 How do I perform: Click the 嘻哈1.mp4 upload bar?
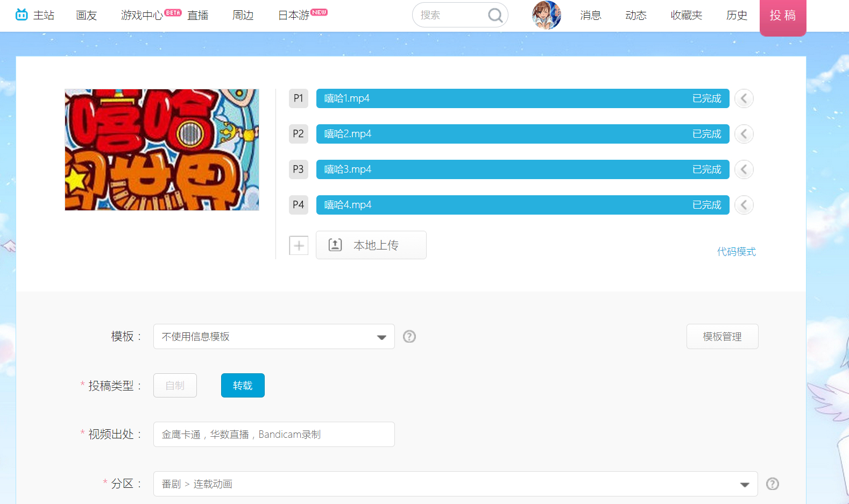(523, 98)
